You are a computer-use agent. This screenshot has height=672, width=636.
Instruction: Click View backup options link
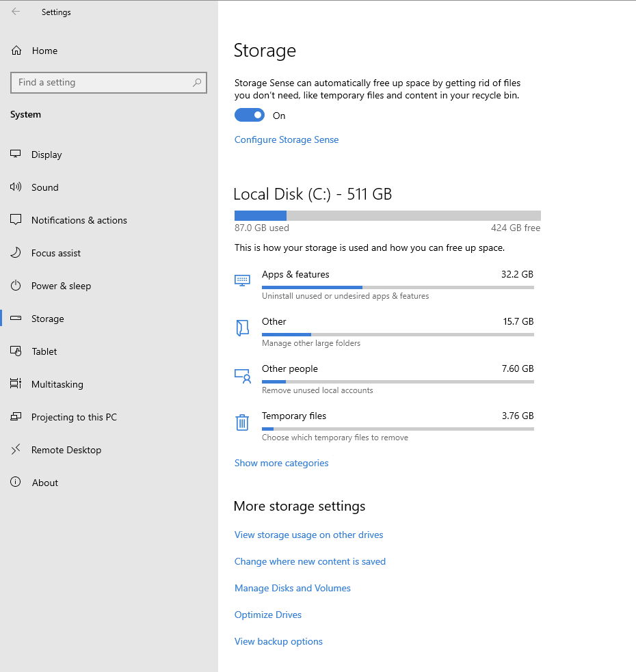[278, 641]
